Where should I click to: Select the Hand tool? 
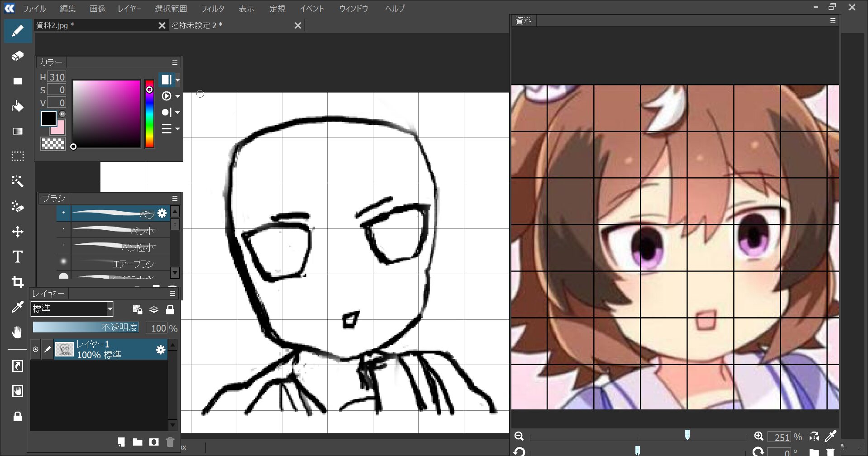tap(17, 332)
